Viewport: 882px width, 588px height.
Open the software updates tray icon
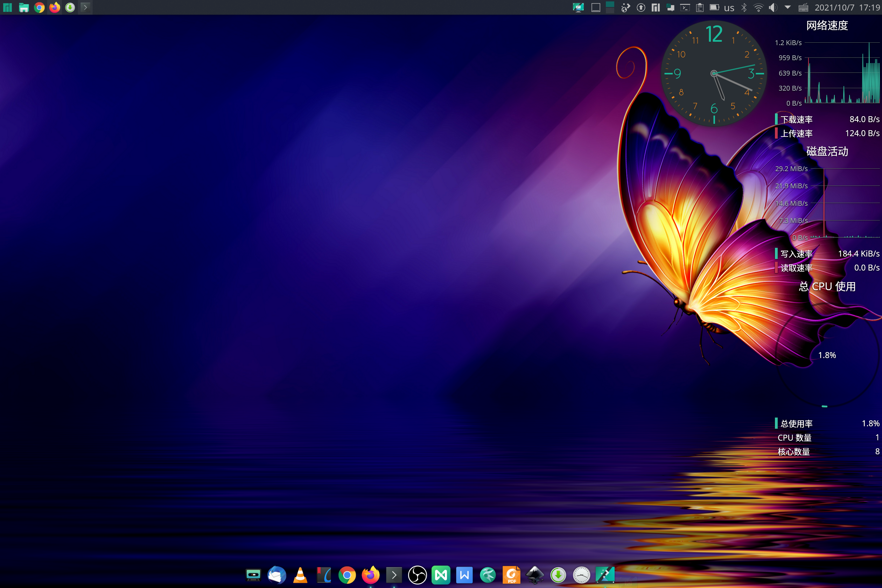coord(641,7)
